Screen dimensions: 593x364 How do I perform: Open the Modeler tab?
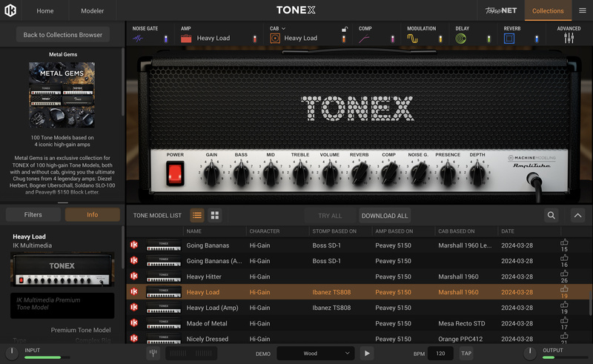tap(92, 10)
